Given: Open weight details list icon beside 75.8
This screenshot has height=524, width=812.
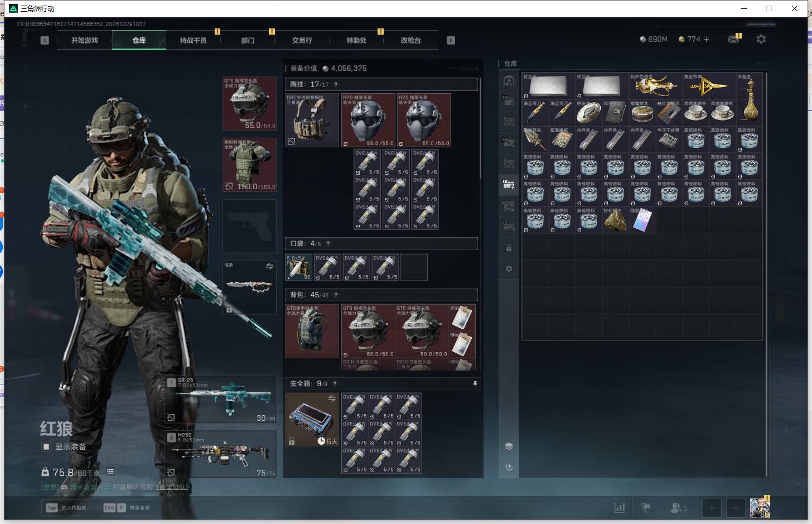Looking at the screenshot, I should click(110, 472).
